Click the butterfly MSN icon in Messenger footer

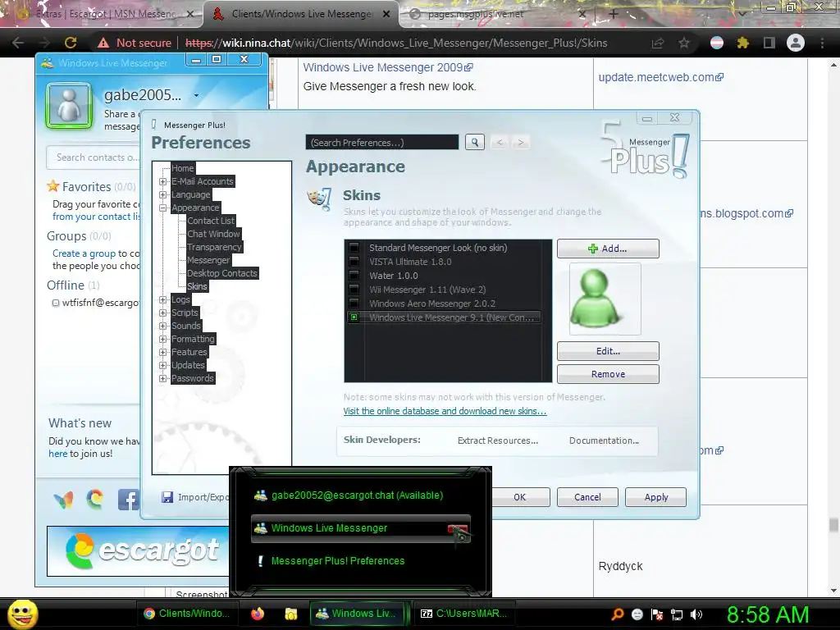point(64,500)
